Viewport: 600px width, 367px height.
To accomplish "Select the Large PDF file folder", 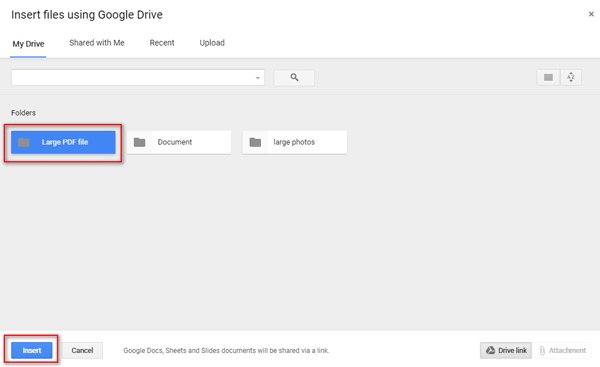I will (63, 142).
